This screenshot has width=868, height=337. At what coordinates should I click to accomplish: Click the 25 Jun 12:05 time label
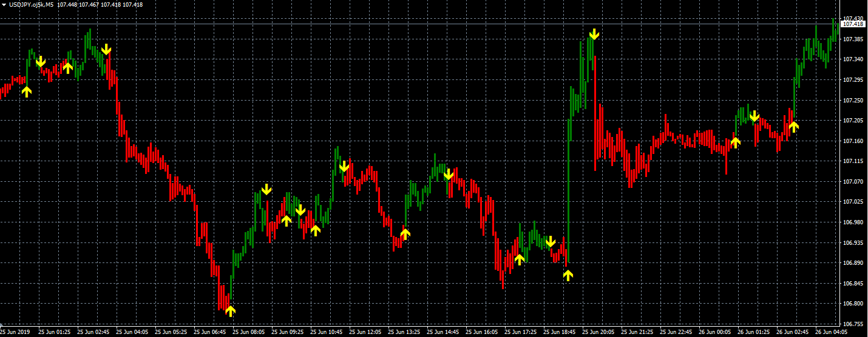365,332
